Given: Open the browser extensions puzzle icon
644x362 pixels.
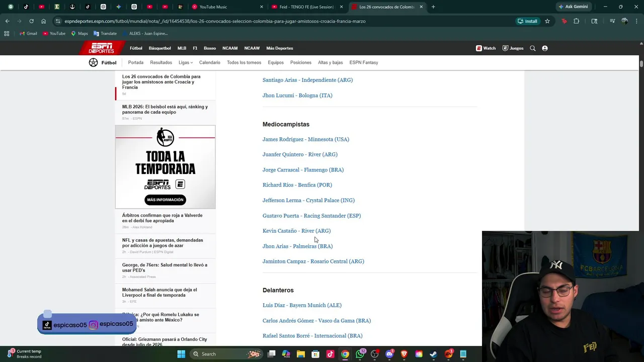Looking at the screenshot, I should tap(577, 21).
